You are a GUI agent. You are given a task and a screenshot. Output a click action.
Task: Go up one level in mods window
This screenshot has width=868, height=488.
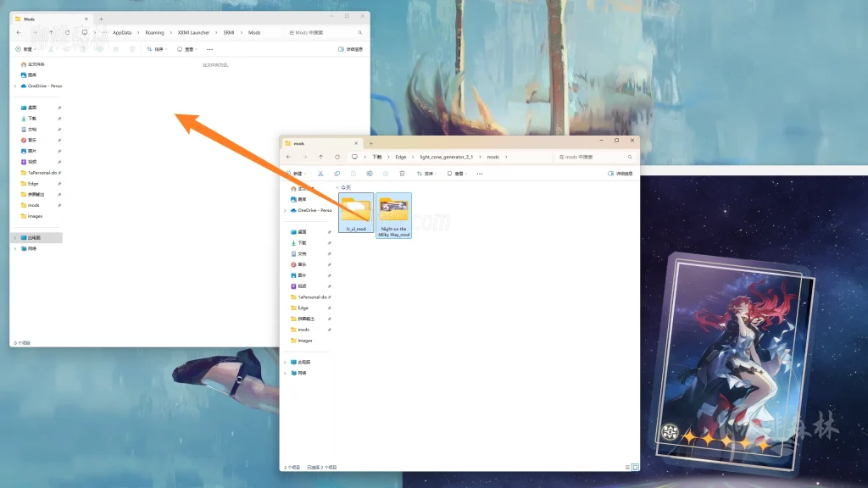[x=320, y=157]
